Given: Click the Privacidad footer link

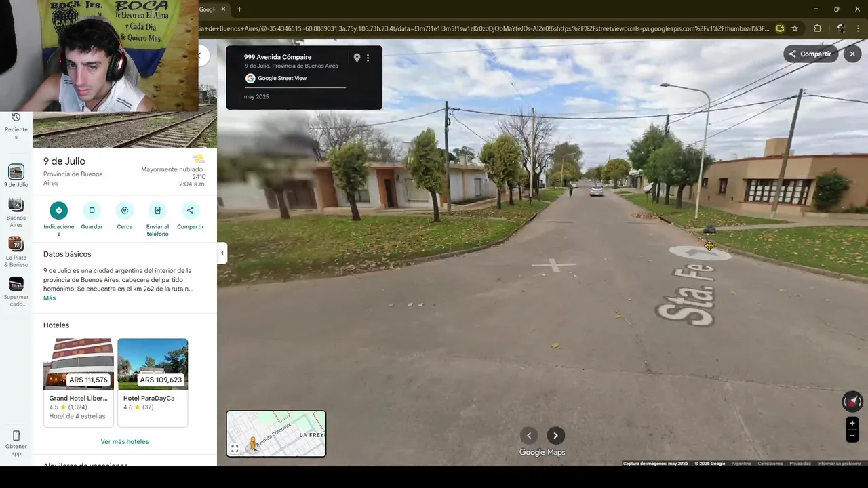Looking at the screenshot, I should 800,464.
